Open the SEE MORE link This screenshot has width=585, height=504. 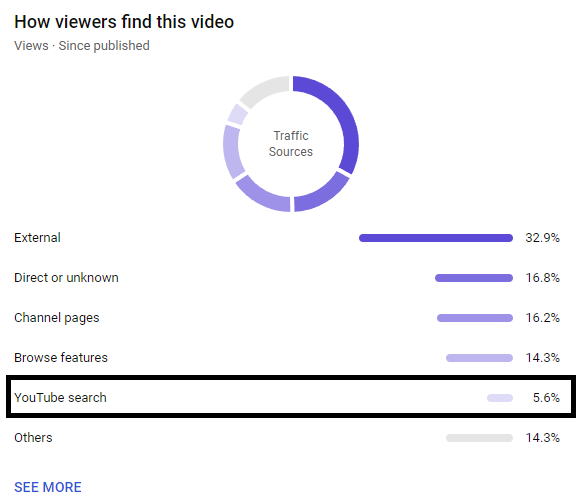48,487
